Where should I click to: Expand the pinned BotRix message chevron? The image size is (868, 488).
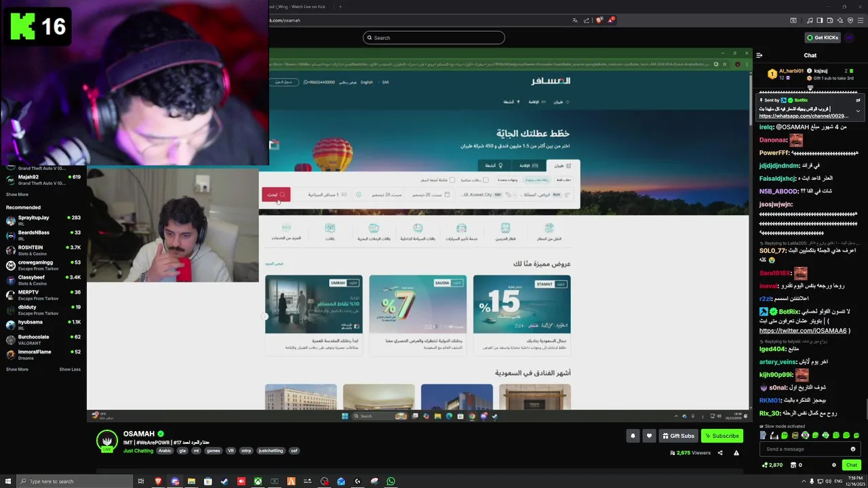pos(858,111)
